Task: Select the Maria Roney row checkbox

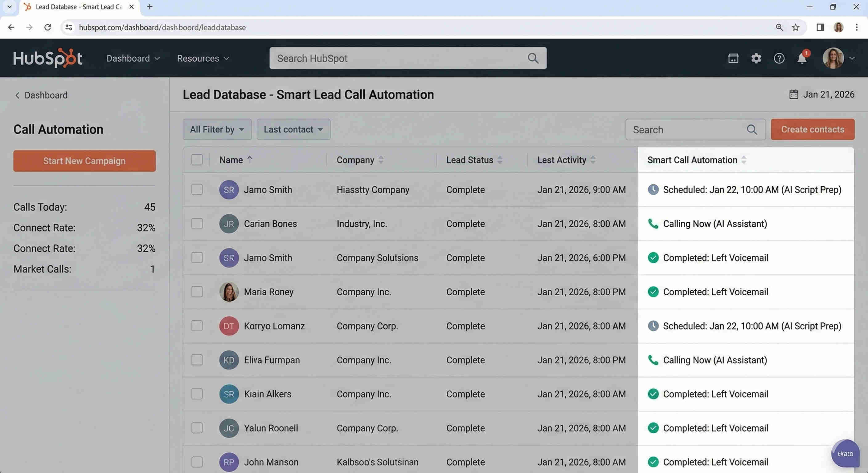Action: click(x=197, y=292)
